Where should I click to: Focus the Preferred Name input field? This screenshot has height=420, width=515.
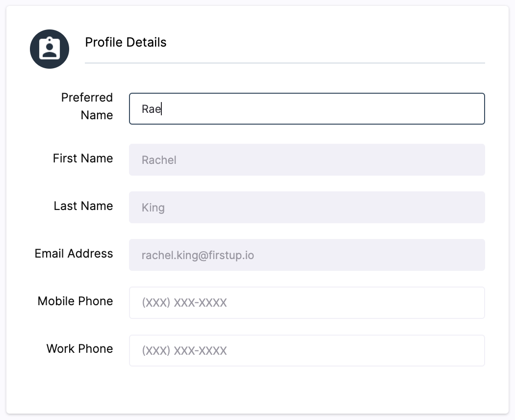(x=307, y=109)
